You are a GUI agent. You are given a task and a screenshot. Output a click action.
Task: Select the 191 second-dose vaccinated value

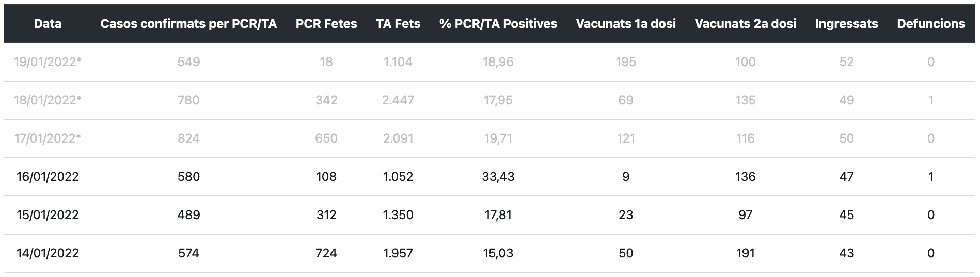coord(746,253)
